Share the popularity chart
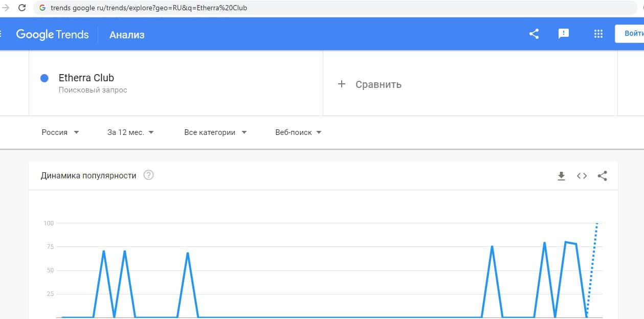 coord(602,176)
